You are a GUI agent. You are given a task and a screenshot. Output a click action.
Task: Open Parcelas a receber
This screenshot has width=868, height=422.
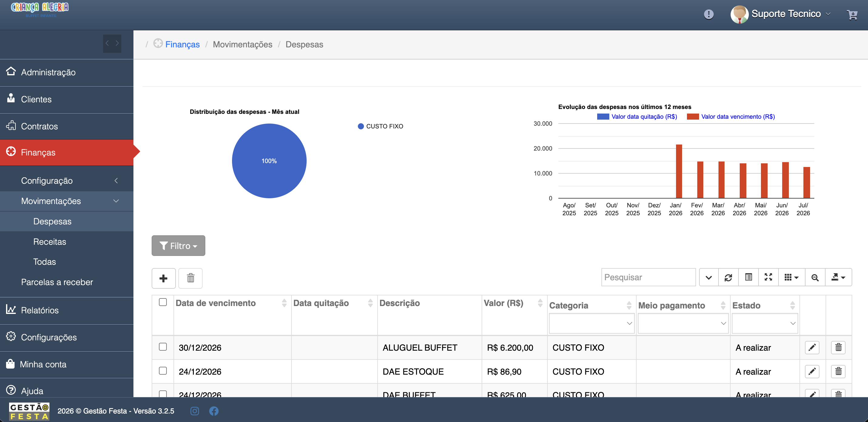point(67,282)
